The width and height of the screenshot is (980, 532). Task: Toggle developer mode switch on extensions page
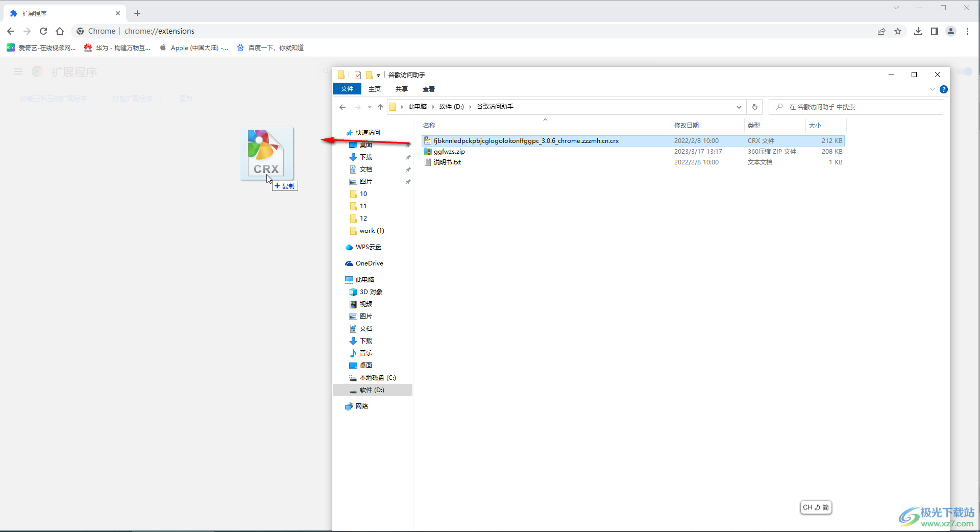pos(964,72)
